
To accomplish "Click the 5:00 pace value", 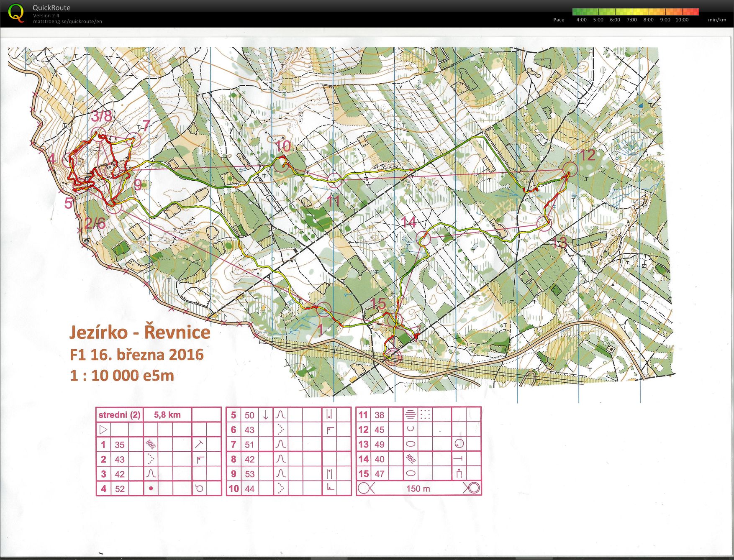I will click(598, 20).
